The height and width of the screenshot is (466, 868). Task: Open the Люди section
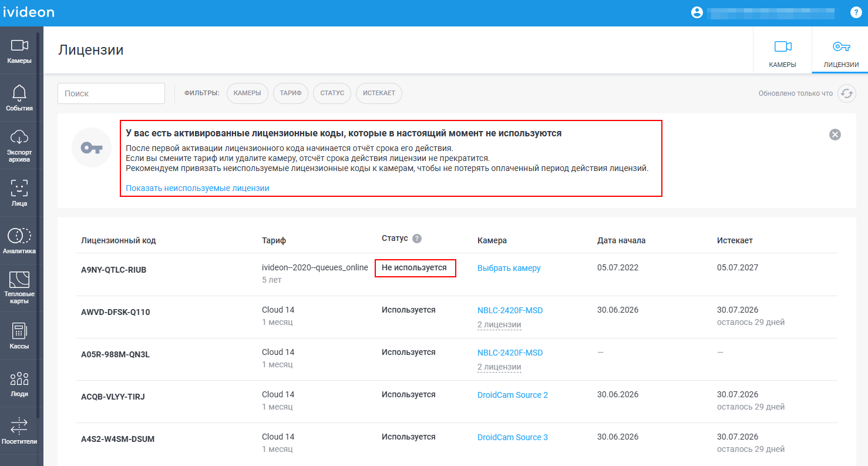(19, 384)
